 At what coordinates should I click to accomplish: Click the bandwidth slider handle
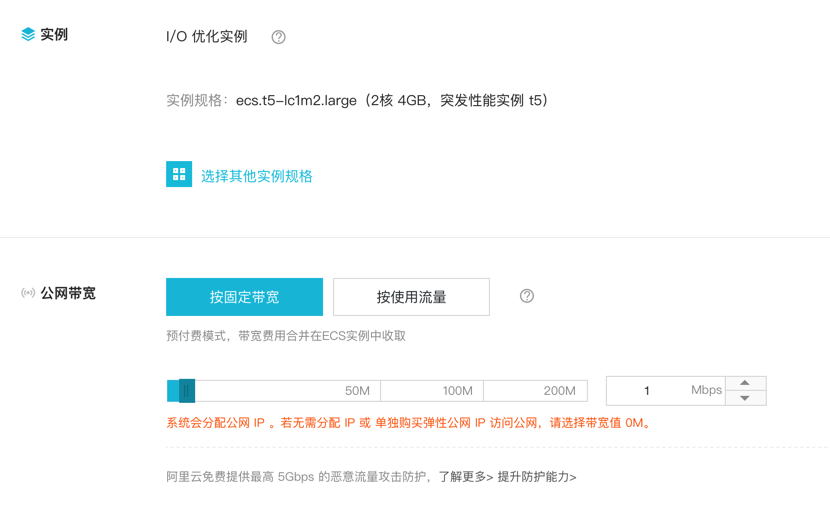coord(186,391)
